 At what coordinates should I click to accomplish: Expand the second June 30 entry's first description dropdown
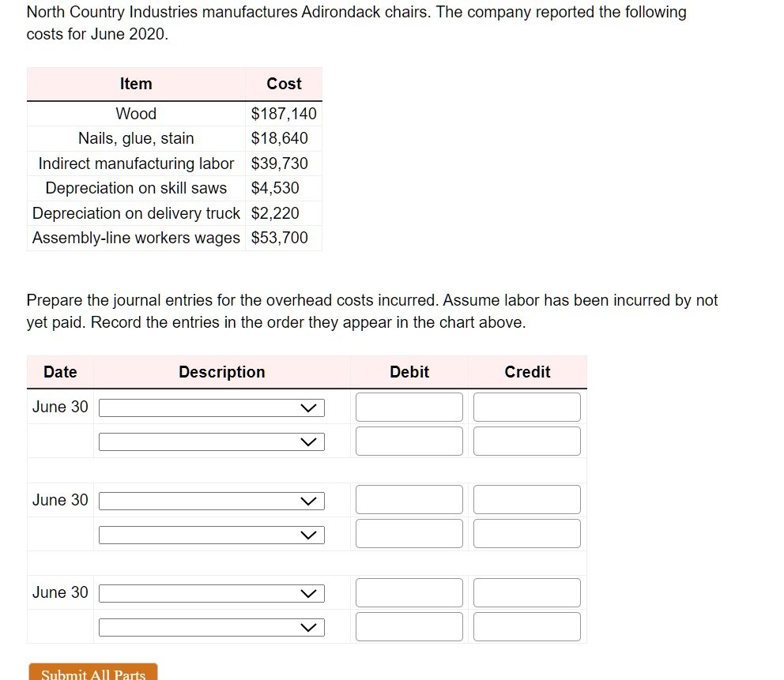click(212, 502)
